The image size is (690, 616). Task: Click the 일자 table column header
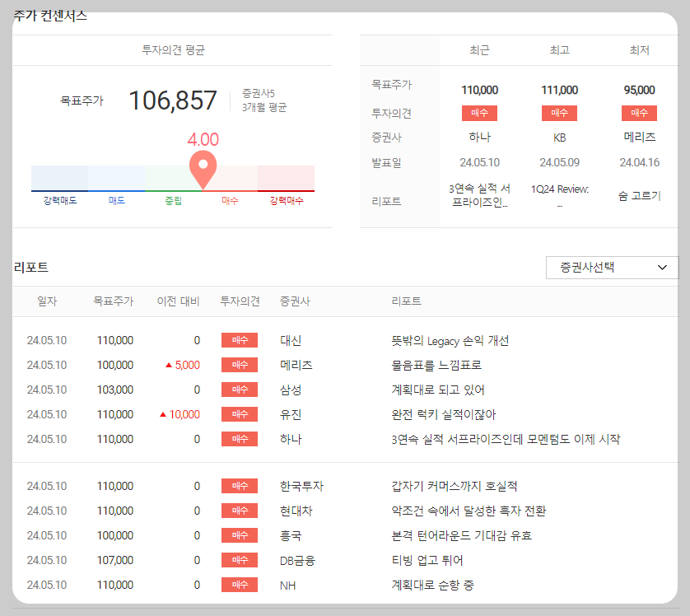(47, 301)
